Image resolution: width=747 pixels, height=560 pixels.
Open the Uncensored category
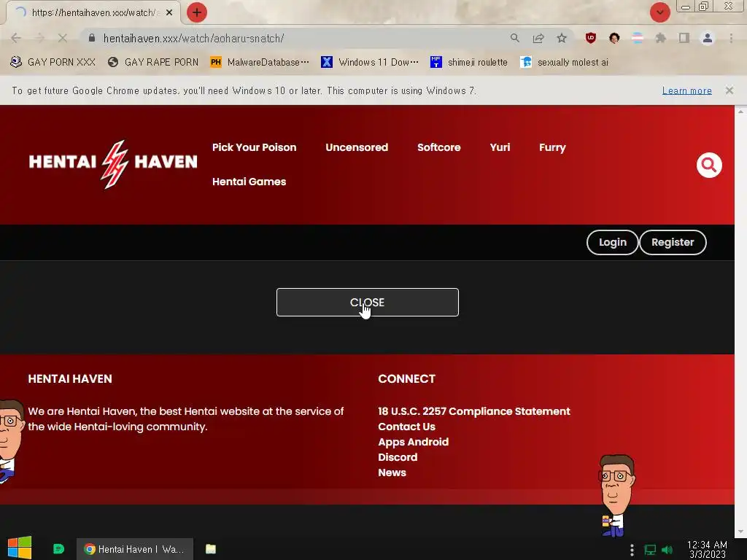[x=356, y=147]
